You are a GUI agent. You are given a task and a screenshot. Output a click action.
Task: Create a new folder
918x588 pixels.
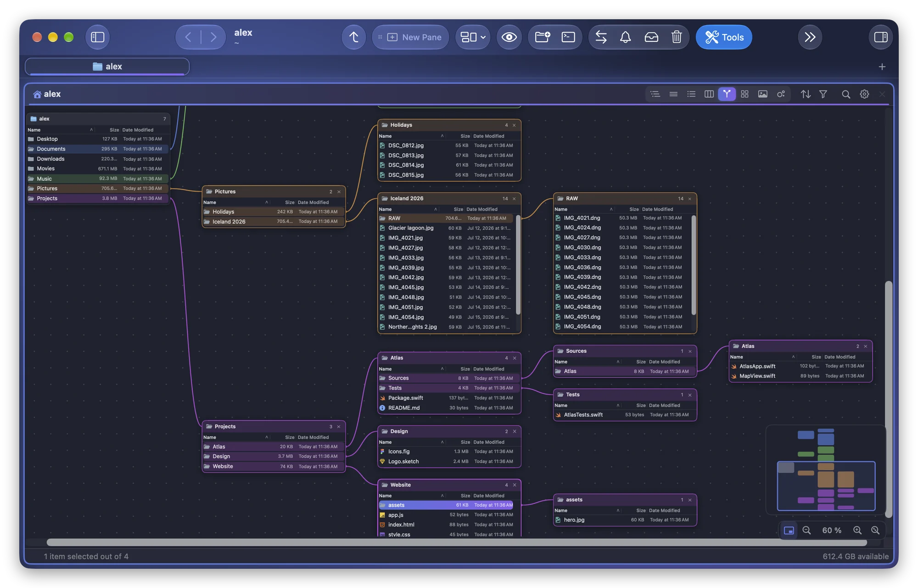coord(543,37)
